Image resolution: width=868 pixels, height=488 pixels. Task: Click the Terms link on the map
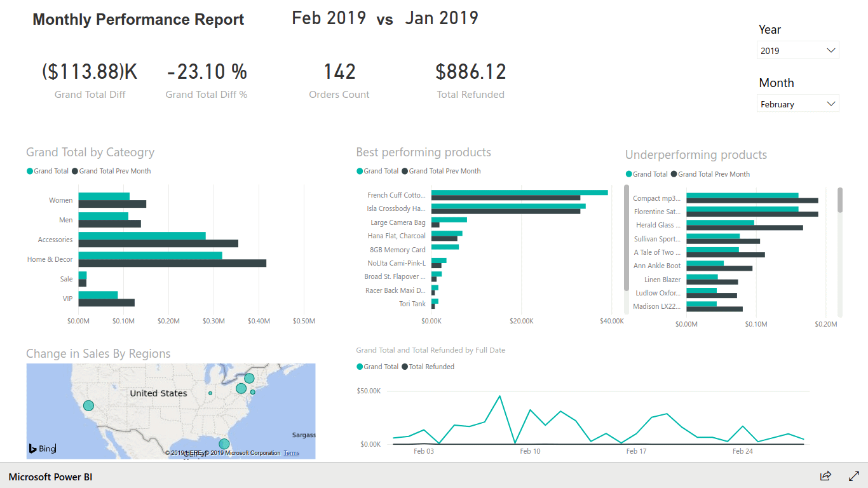(x=291, y=452)
